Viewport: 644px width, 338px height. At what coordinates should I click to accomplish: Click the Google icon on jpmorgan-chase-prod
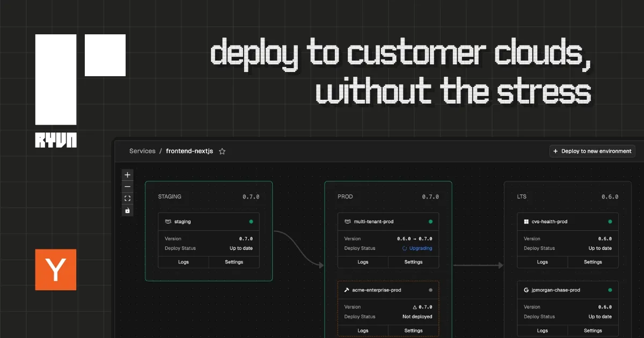(x=526, y=290)
